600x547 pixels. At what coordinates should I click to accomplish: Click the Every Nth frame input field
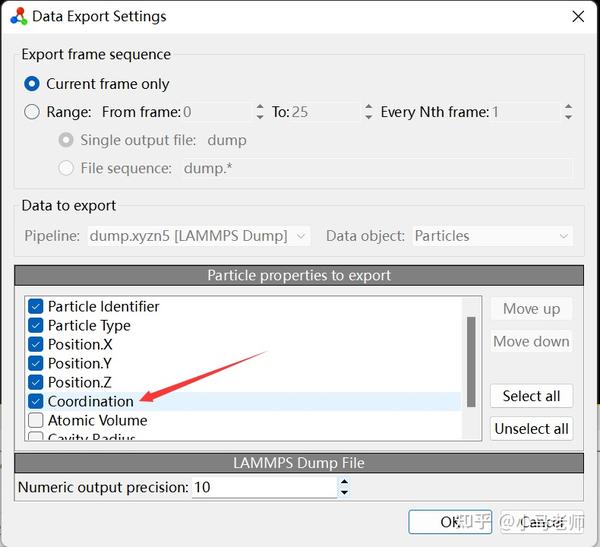527,112
